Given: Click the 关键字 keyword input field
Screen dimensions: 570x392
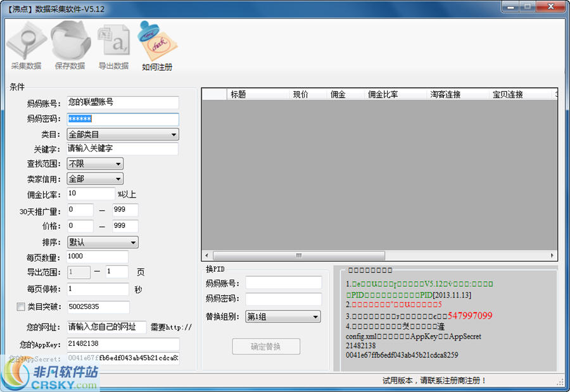Looking at the screenshot, I should [120, 149].
